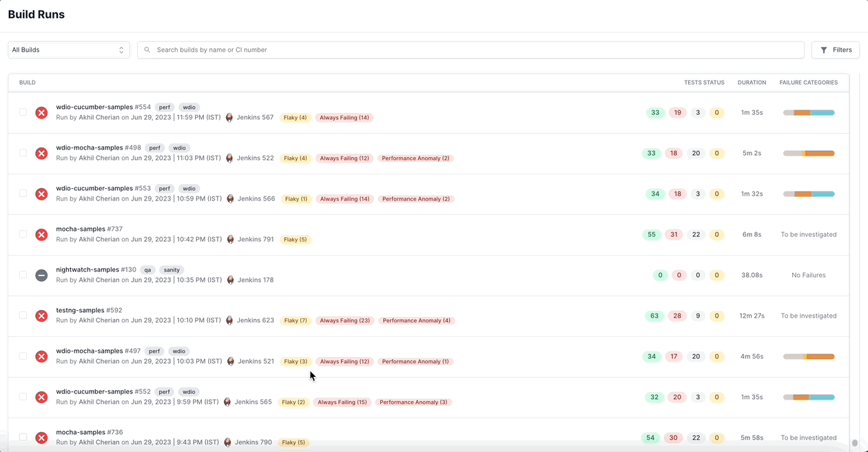Click Always Failing (23) badge on testng-samples

[x=344, y=321]
